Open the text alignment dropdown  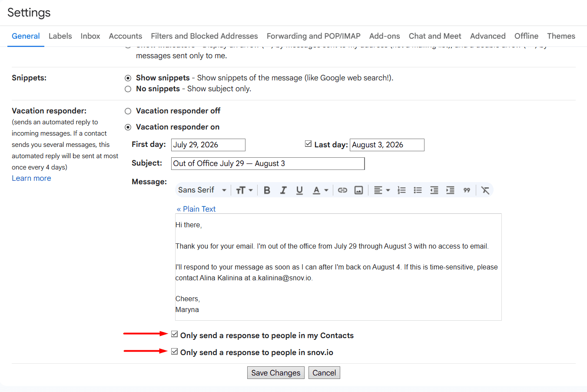(x=382, y=190)
